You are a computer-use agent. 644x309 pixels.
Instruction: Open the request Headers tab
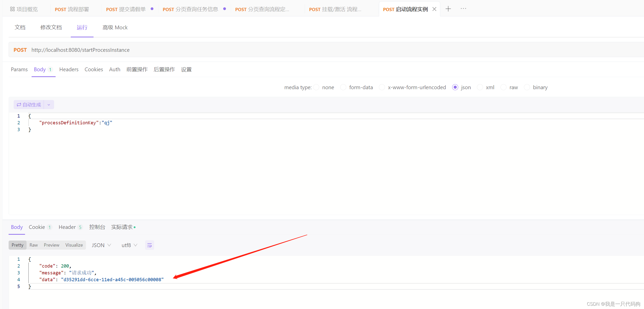[69, 69]
